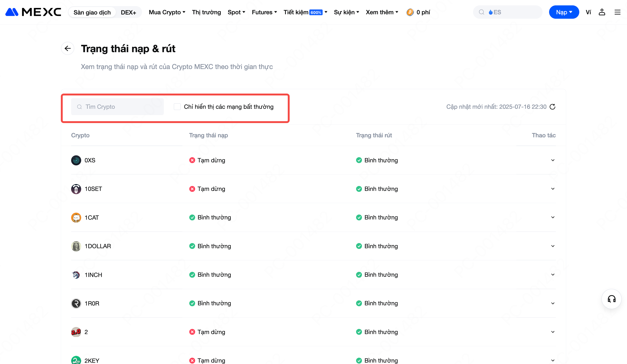This screenshot has height=364, width=627.
Task: Click Bình thường deposit status for 1R0R
Action: pos(214,303)
